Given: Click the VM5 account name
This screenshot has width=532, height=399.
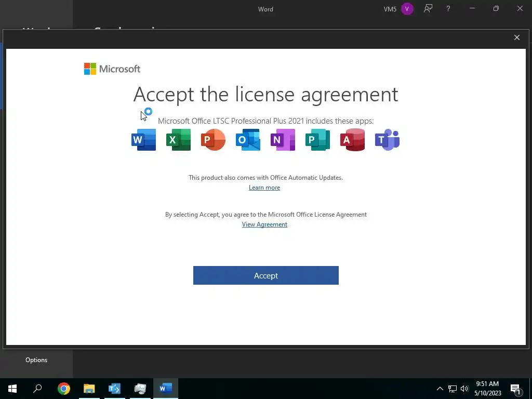Looking at the screenshot, I should pos(390,9).
